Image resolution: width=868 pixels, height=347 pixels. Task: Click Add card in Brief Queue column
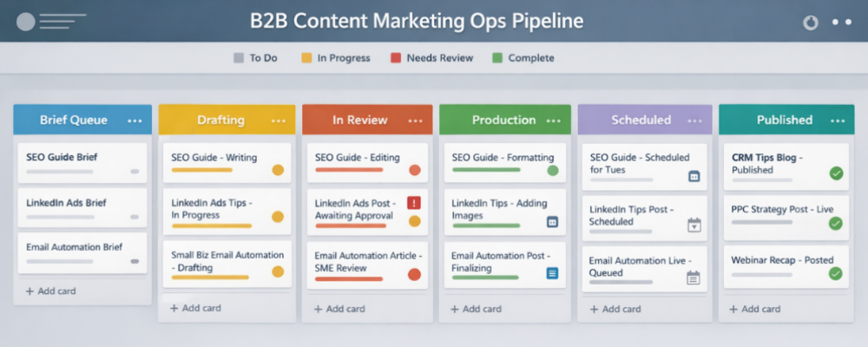point(50,291)
